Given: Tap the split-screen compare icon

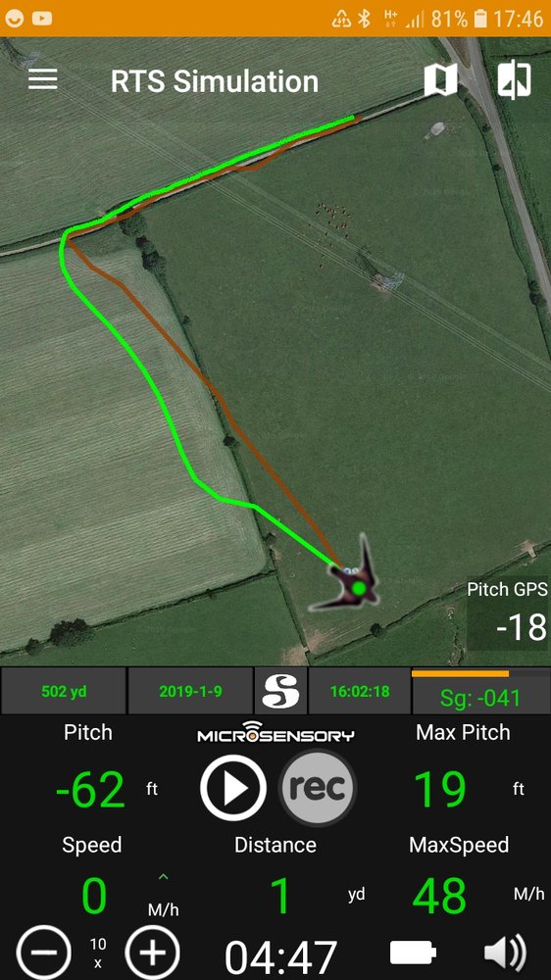Looking at the screenshot, I should 514,80.
